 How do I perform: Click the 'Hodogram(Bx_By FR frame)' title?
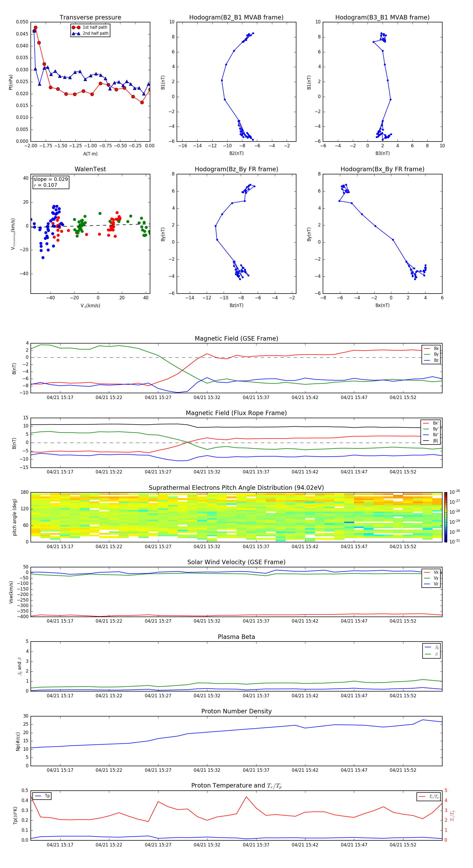tap(382, 169)
